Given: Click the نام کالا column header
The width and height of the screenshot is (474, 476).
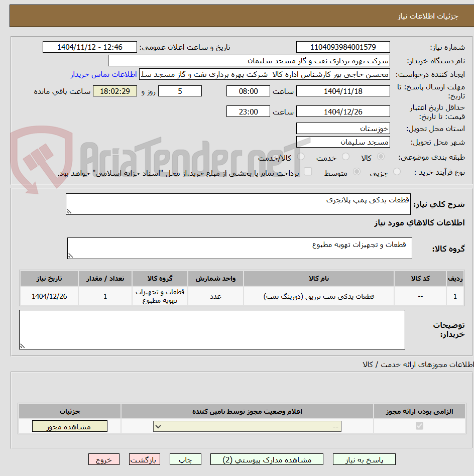Looking at the screenshot, I should 319,279.
